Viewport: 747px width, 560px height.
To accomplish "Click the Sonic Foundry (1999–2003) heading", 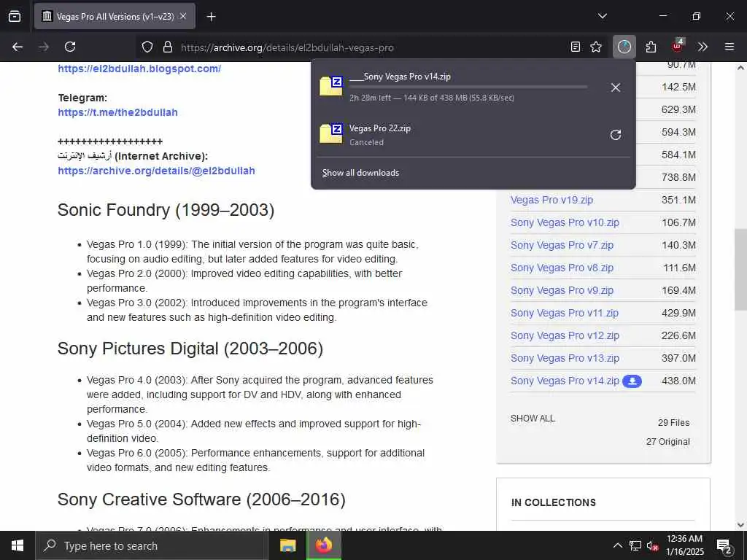I will (166, 210).
